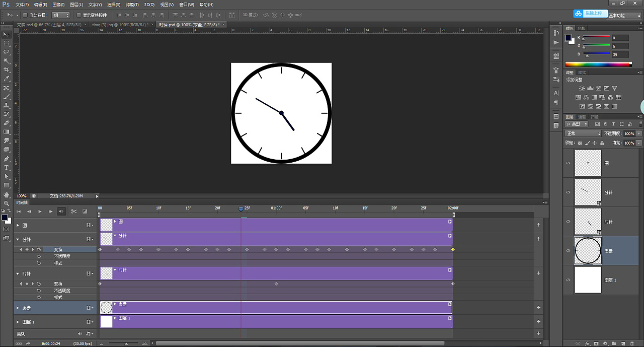This screenshot has width=644, height=347.
Task: Open the Paragraph panel icon
Action: click(556, 102)
